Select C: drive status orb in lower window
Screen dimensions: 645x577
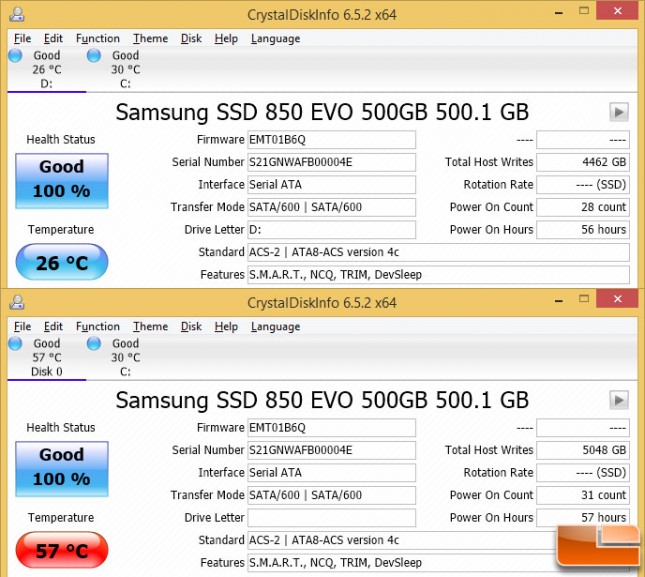pyautogui.click(x=94, y=343)
